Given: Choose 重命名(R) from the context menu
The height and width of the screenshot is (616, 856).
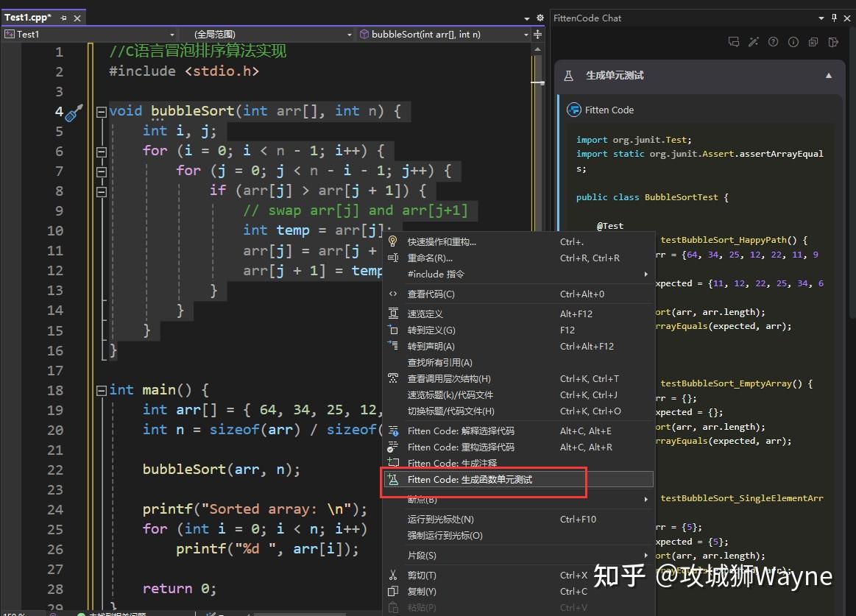Looking at the screenshot, I should pyautogui.click(x=431, y=258).
